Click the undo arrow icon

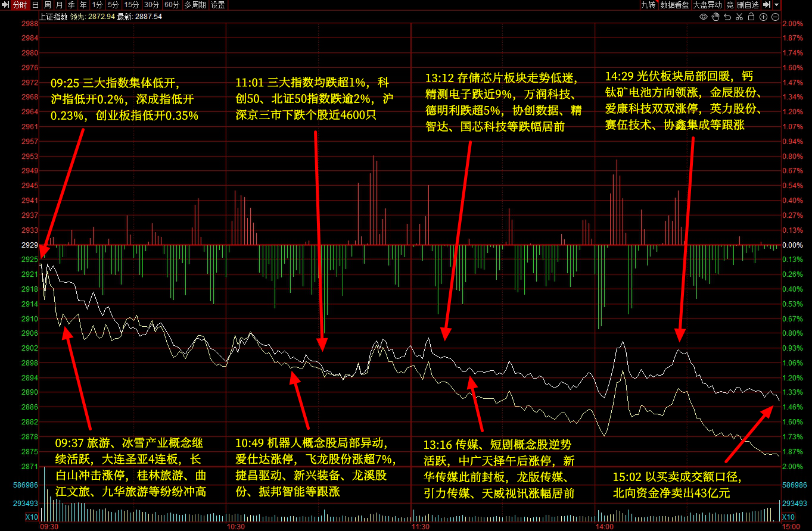[727, 17]
